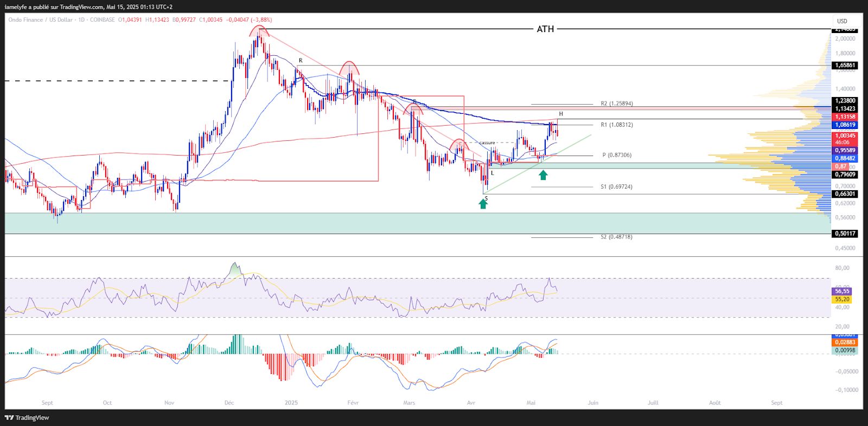Screen dimensions: 868x426
Task: Click the green arrow under the May low
Action: [x=543, y=175]
